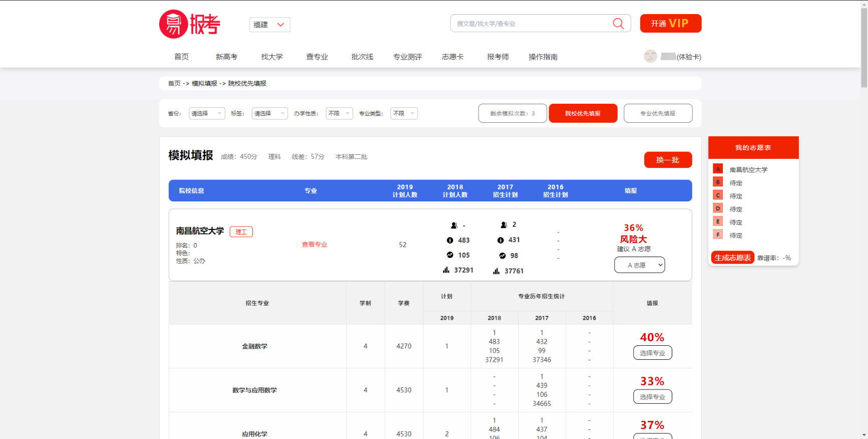Click the 易报考 logo
This screenshot has width=868, height=439.
[190, 24]
